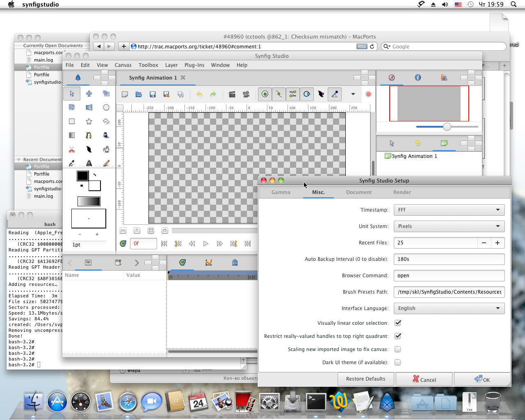This screenshot has height=420, width=525.
Task: Expand the Unit System dropdown
Action: (449, 226)
